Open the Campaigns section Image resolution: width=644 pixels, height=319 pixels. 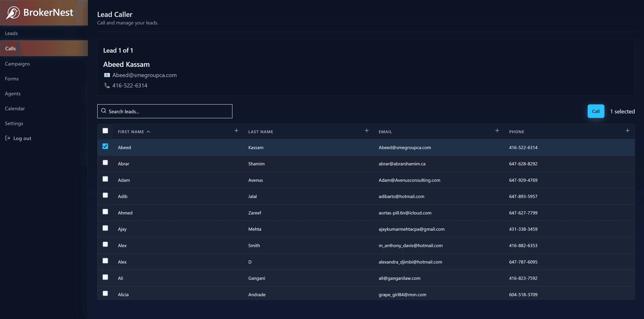(17, 64)
